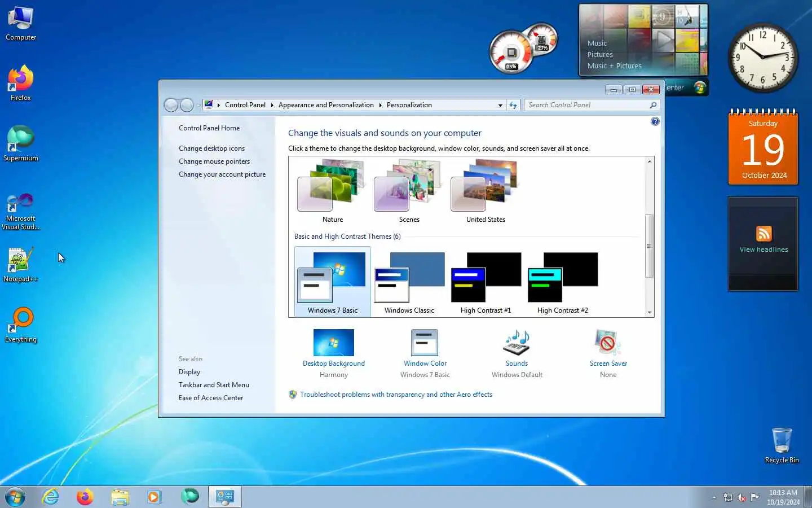This screenshot has width=812, height=508.
Task: Open Windows Media Player in taskbar
Action: [154, 497]
